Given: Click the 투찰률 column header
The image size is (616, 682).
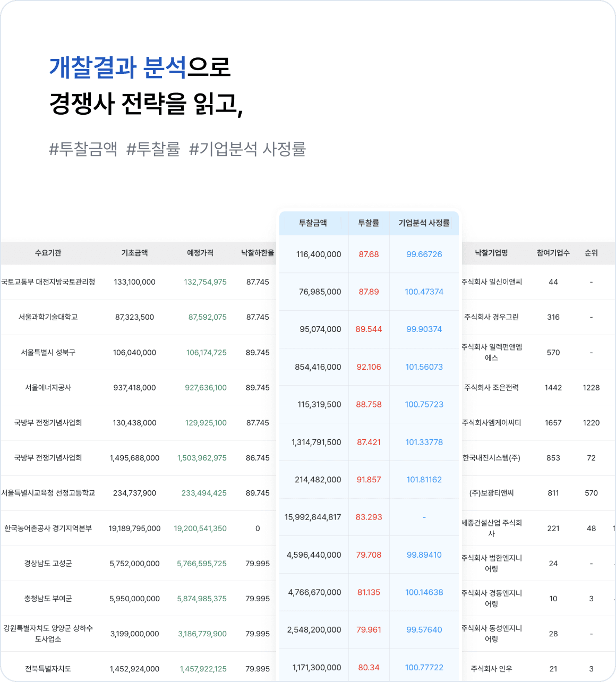Looking at the screenshot, I should [369, 223].
